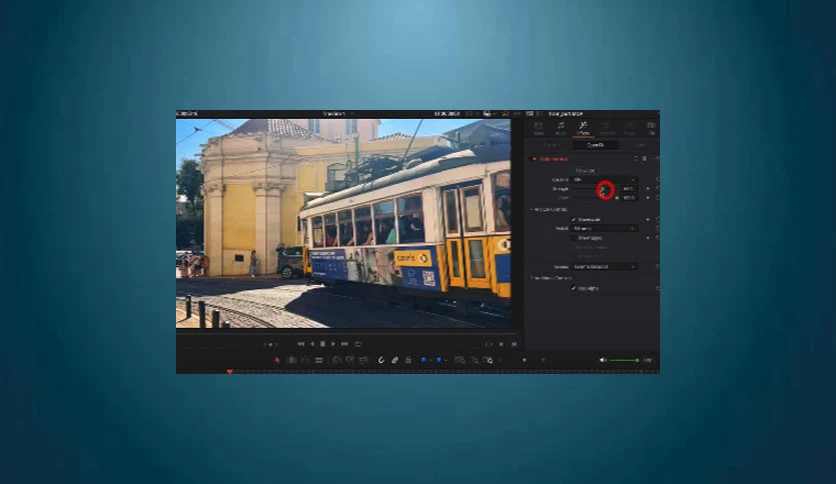Screen dimensions: 836x484
Task: Toggle the magnet Snapping icon
Action: point(381,360)
